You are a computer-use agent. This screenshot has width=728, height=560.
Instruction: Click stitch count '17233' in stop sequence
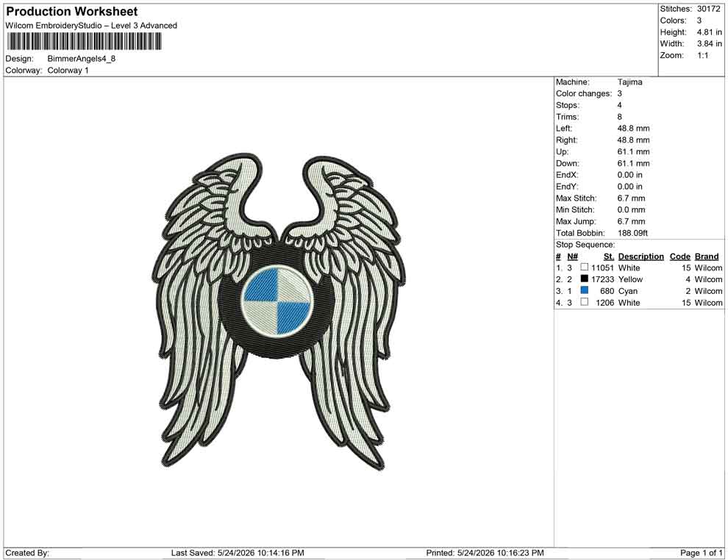click(603, 279)
